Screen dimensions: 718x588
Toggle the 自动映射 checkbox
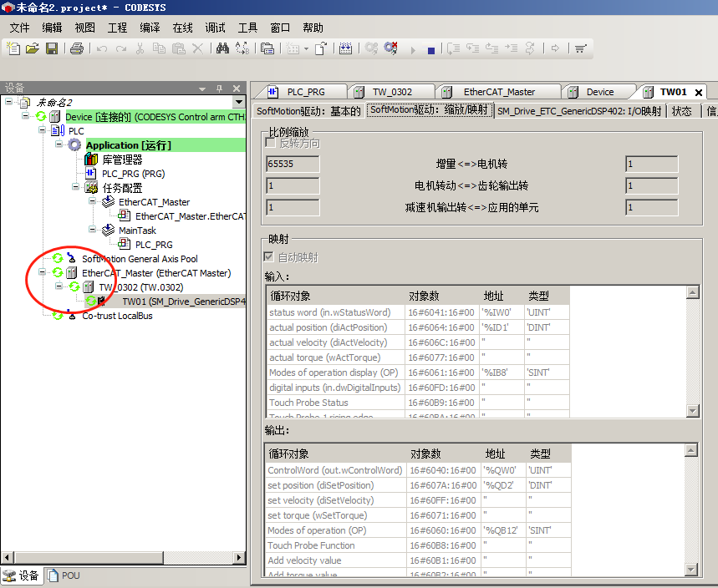click(x=269, y=257)
